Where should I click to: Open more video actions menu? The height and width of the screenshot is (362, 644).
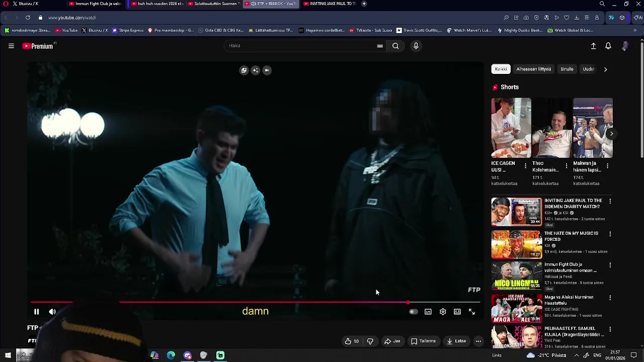[478, 341]
